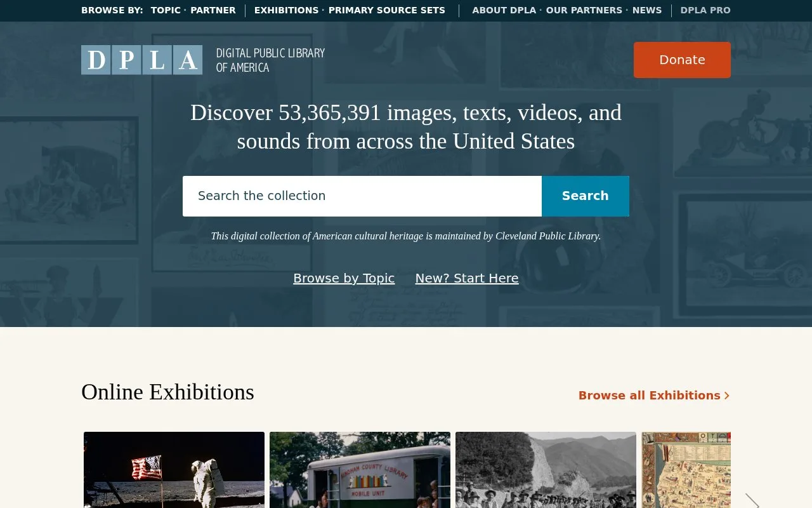Advance exhibitions carousel with next arrow
The image size is (812, 508).
(x=752, y=500)
